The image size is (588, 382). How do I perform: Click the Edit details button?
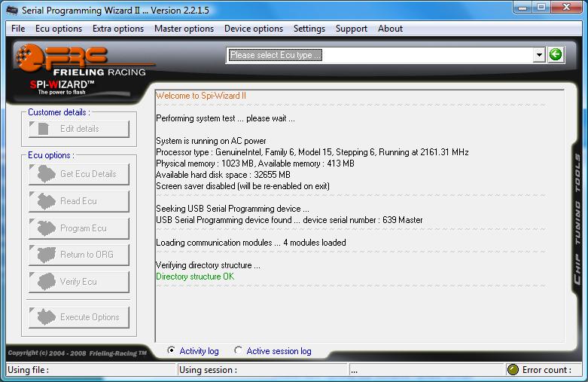pyautogui.click(x=79, y=129)
